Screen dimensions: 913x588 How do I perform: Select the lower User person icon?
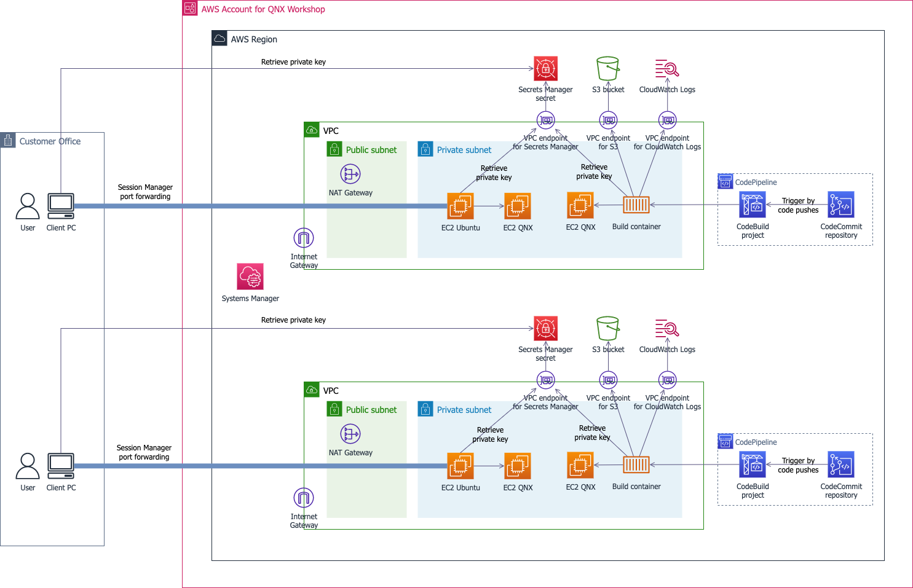tap(28, 466)
